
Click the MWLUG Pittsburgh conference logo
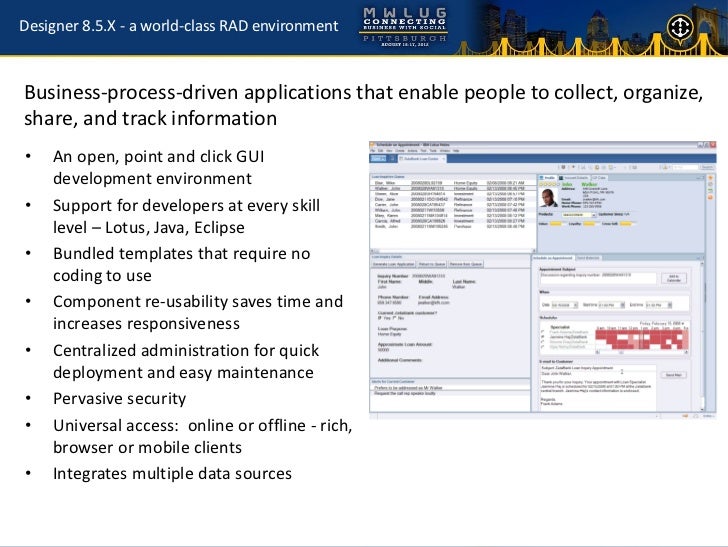click(x=404, y=26)
